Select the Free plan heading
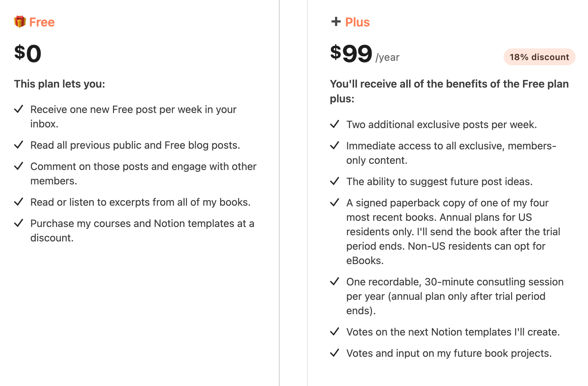Screen dimensions: 588x386 [x=42, y=22]
